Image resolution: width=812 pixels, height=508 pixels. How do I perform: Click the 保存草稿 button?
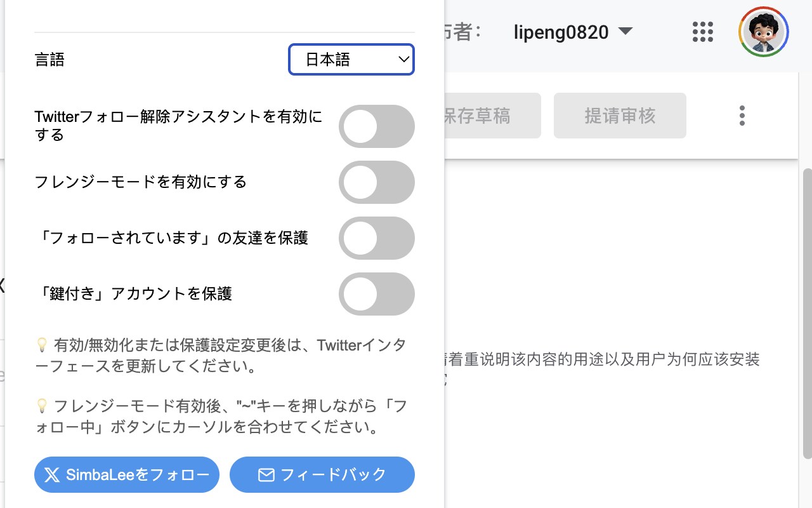tap(488, 116)
